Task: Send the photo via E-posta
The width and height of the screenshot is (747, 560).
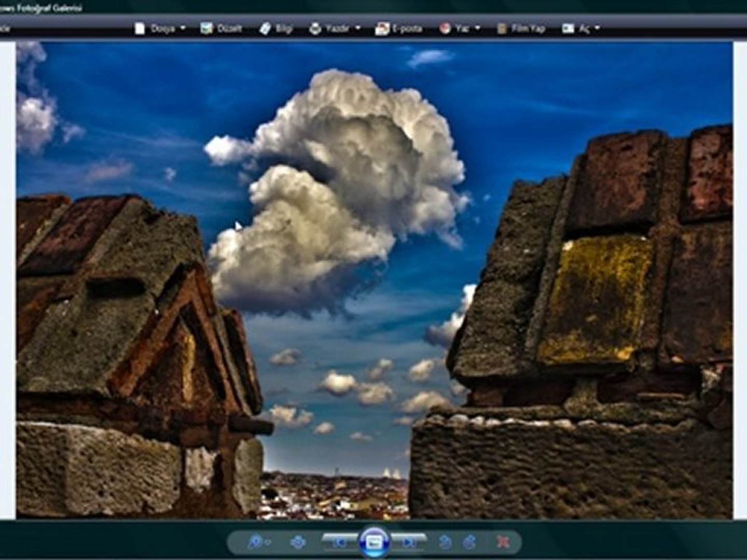Action: click(x=398, y=29)
